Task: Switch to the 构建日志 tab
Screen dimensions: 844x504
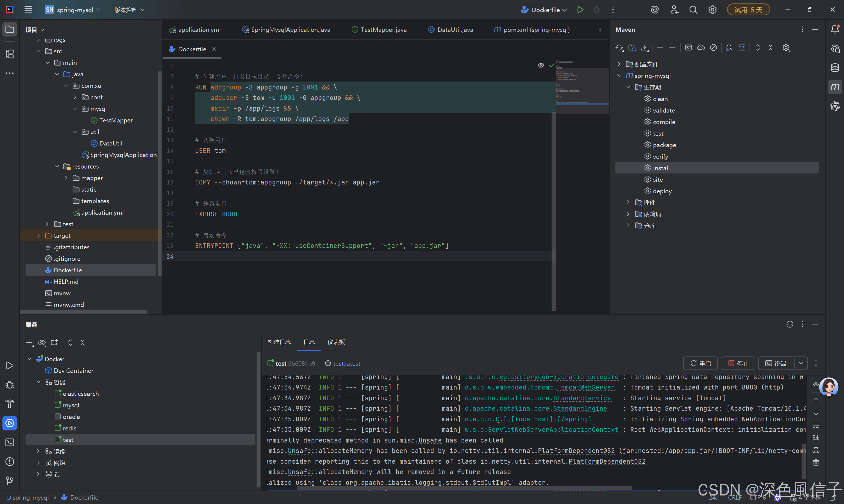Action: [x=279, y=342]
